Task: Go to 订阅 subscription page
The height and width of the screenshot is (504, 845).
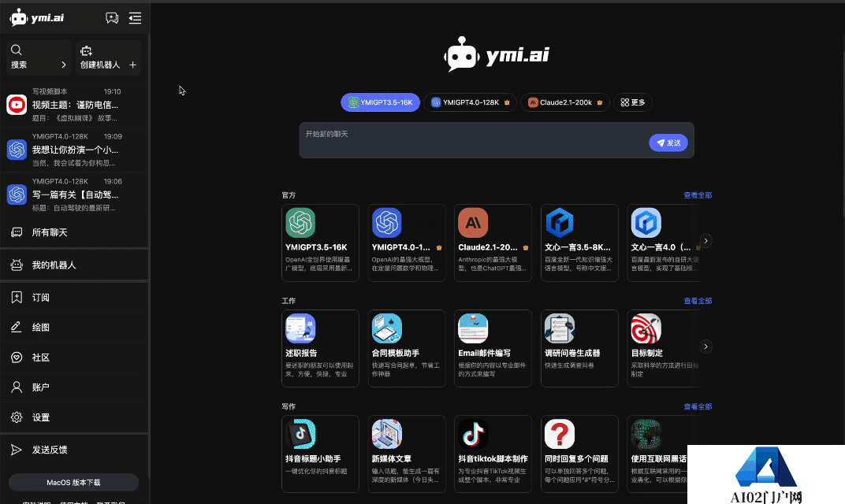Action: pos(74,297)
